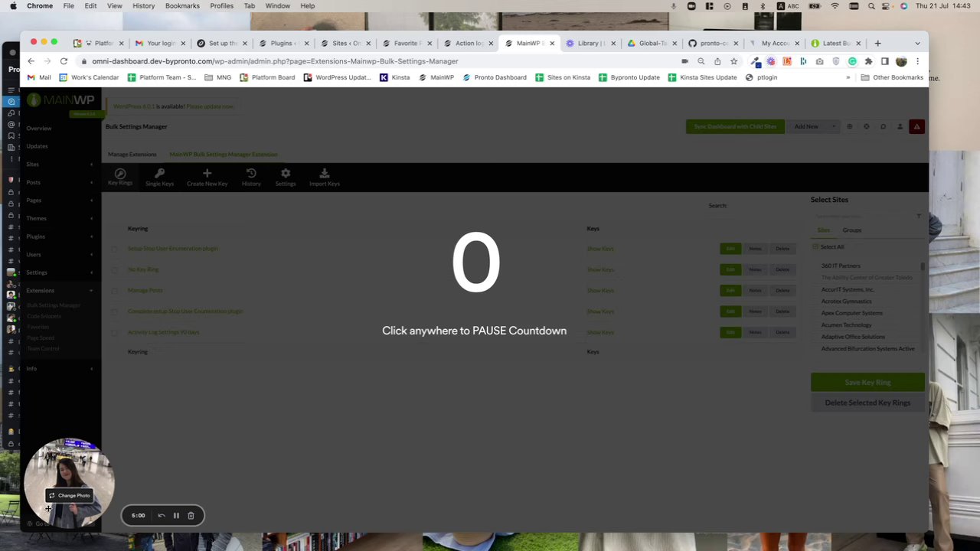Image resolution: width=980 pixels, height=551 pixels.
Task: Open the tab search chevron
Action: (x=917, y=43)
